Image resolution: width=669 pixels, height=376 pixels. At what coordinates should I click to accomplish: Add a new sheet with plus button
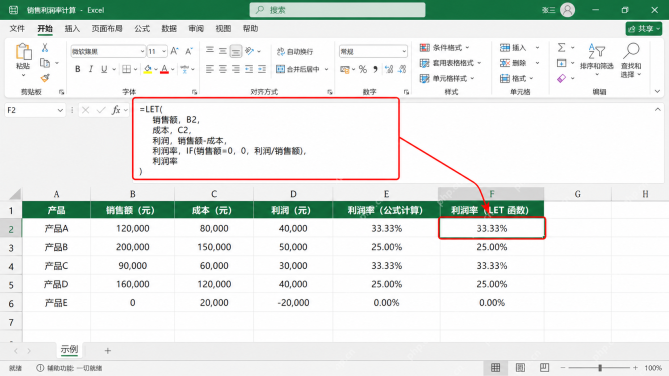pos(108,351)
